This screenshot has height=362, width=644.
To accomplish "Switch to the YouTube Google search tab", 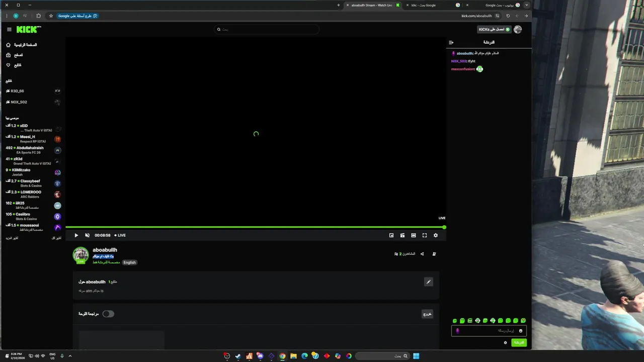I will coord(493,5).
